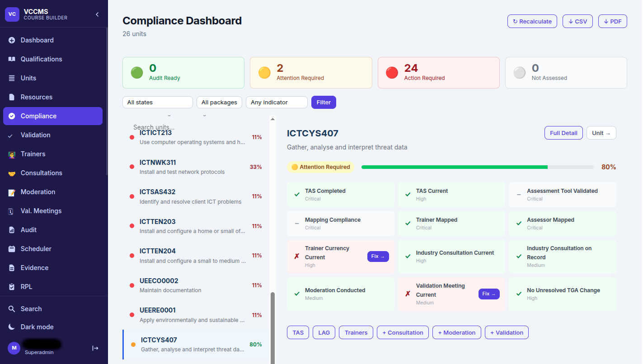Select the Audit icon in sidebar
This screenshot has width=643, height=364.
pyautogui.click(x=12, y=230)
